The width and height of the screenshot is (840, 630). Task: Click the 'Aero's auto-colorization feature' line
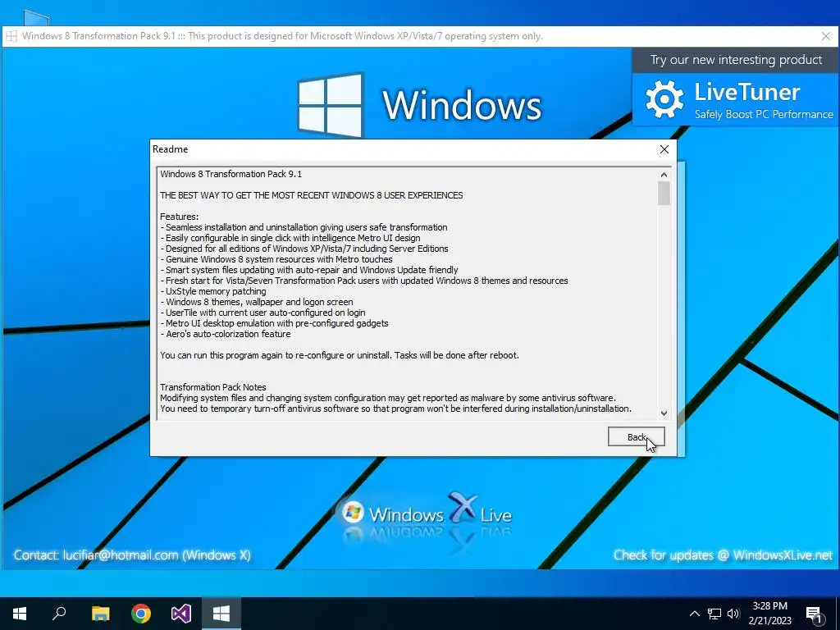click(226, 334)
